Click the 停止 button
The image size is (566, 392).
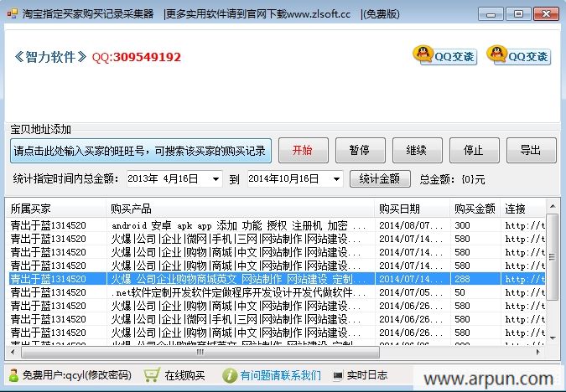(475, 150)
